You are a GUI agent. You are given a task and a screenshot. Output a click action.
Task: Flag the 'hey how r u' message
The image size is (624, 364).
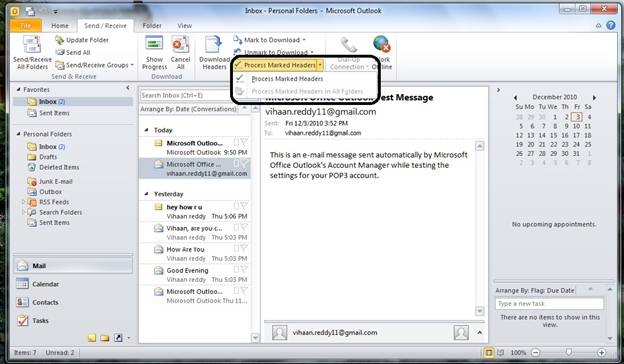click(x=244, y=206)
